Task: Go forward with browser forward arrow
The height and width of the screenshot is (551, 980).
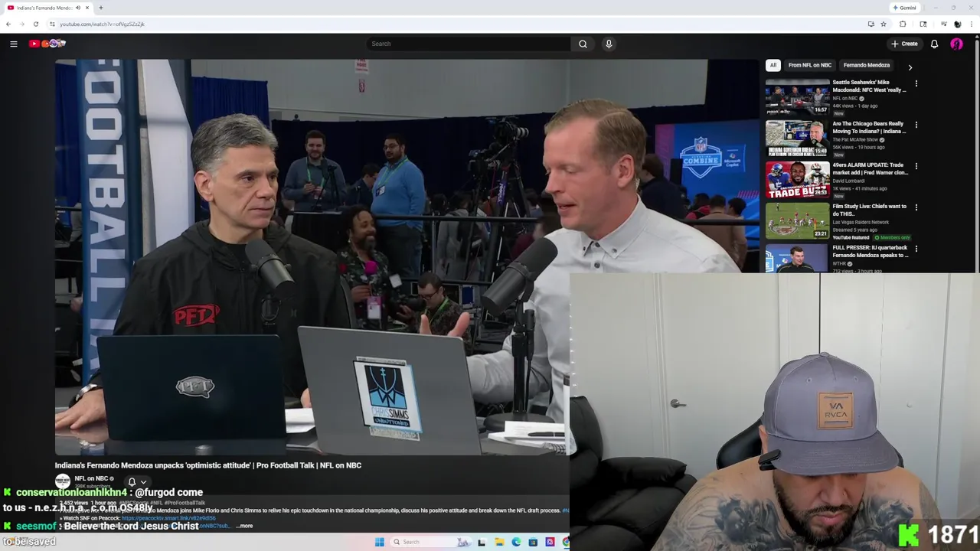Action: (22, 24)
